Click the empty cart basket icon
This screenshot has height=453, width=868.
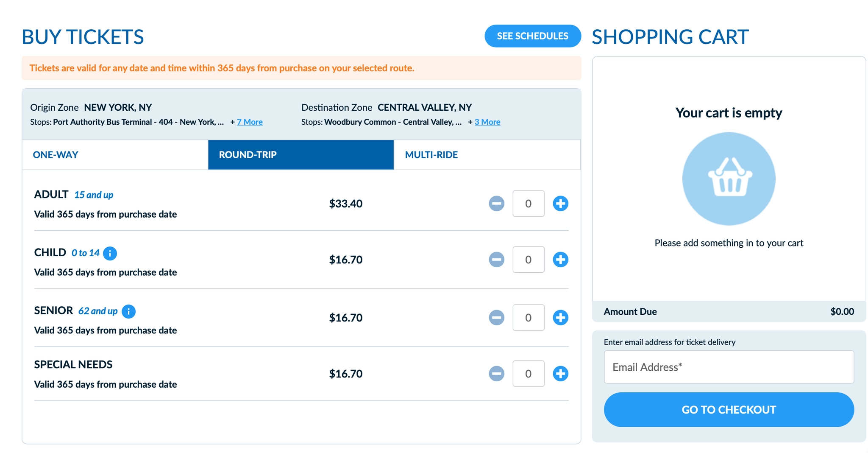[x=729, y=179]
